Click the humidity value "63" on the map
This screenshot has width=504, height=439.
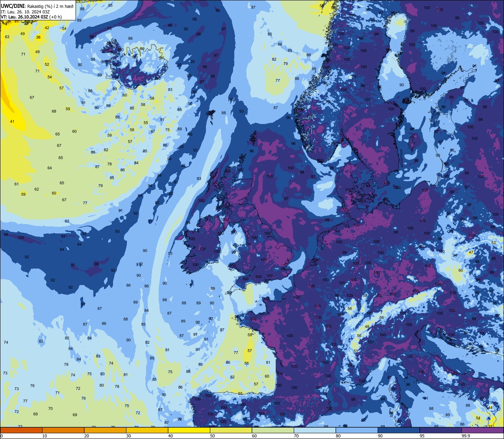(x=7, y=37)
